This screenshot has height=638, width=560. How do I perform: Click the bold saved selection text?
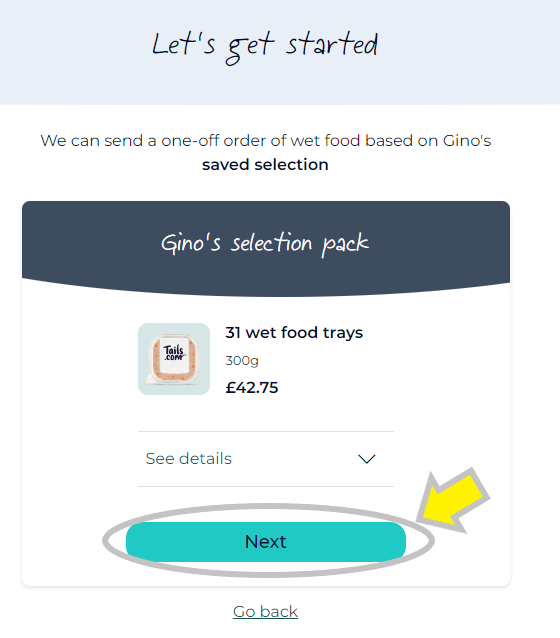point(265,165)
